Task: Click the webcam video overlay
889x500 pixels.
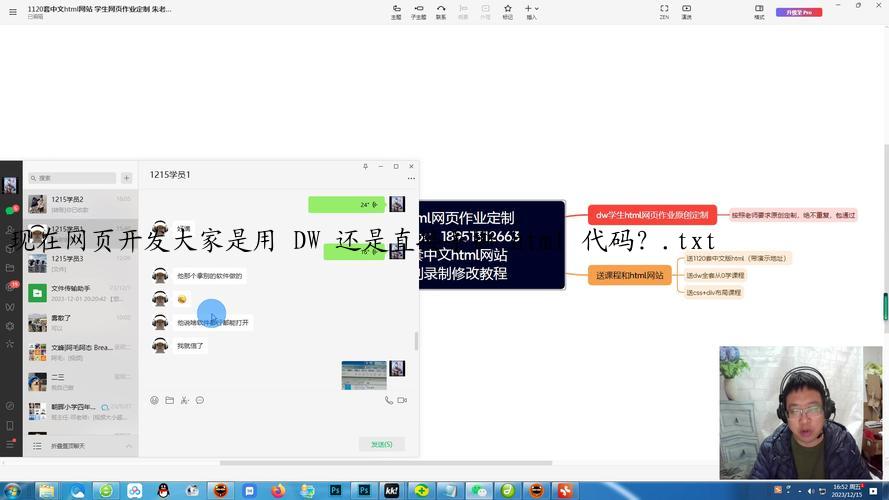Action: pyautogui.click(x=801, y=413)
